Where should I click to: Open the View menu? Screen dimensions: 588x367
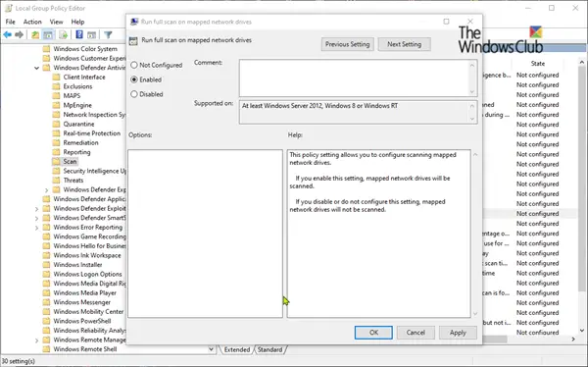pos(56,22)
